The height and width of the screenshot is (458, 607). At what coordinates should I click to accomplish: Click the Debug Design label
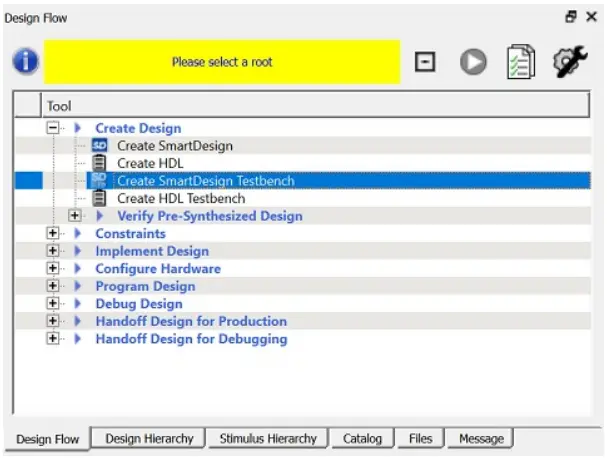(139, 304)
